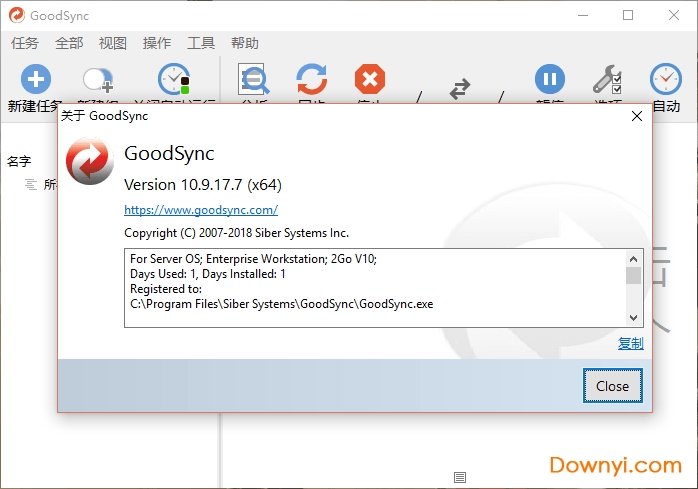Click the sync direction arrows icon
This screenshot has height=489, width=698.
coord(460,89)
